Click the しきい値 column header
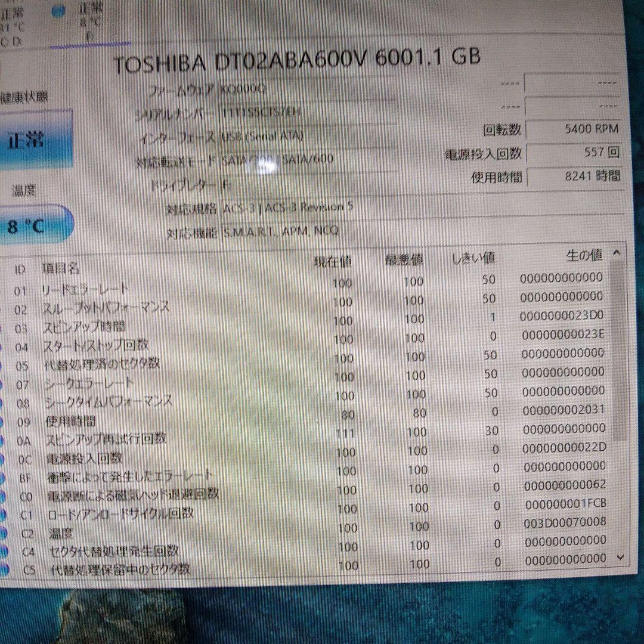 pos(473,258)
